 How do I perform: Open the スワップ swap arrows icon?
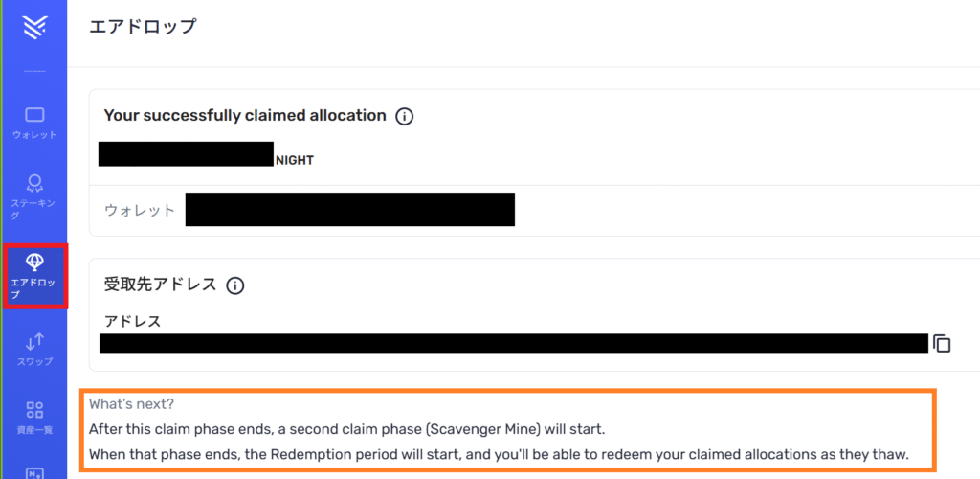pyautogui.click(x=35, y=341)
